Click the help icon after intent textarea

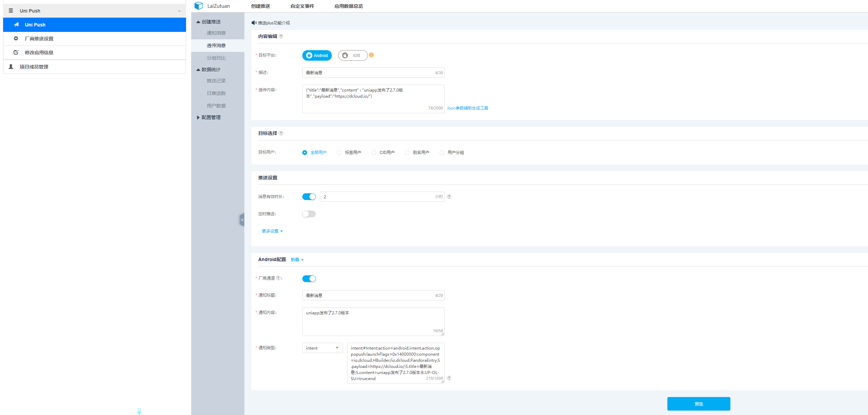coord(449,378)
